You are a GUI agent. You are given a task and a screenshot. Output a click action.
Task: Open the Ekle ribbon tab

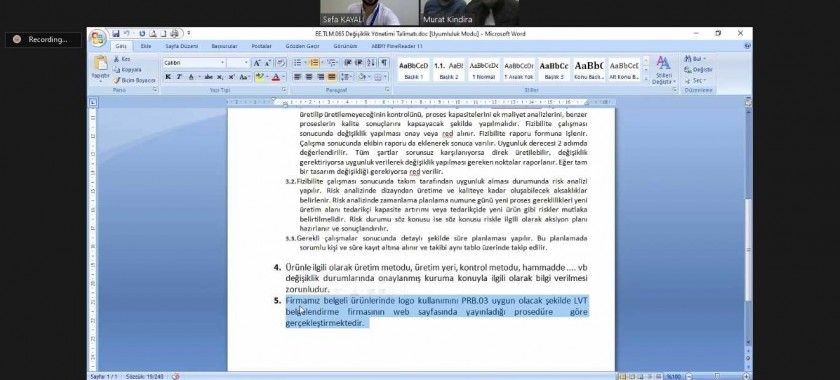coord(145,47)
